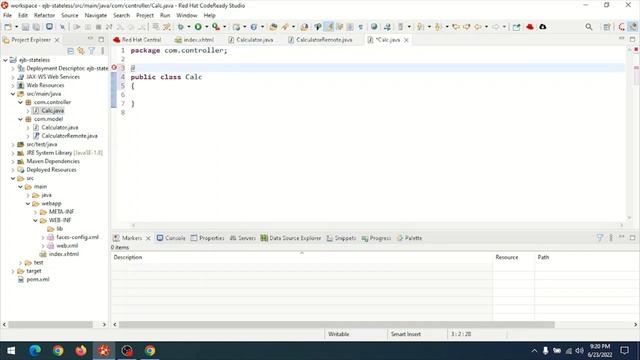Viewport: 640px width, 360px height.
Task: Close the Calc.java editor tab
Action: click(x=406, y=40)
